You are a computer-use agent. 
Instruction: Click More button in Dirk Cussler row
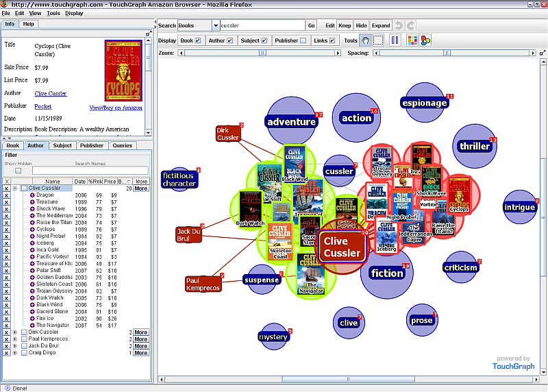pyautogui.click(x=141, y=332)
